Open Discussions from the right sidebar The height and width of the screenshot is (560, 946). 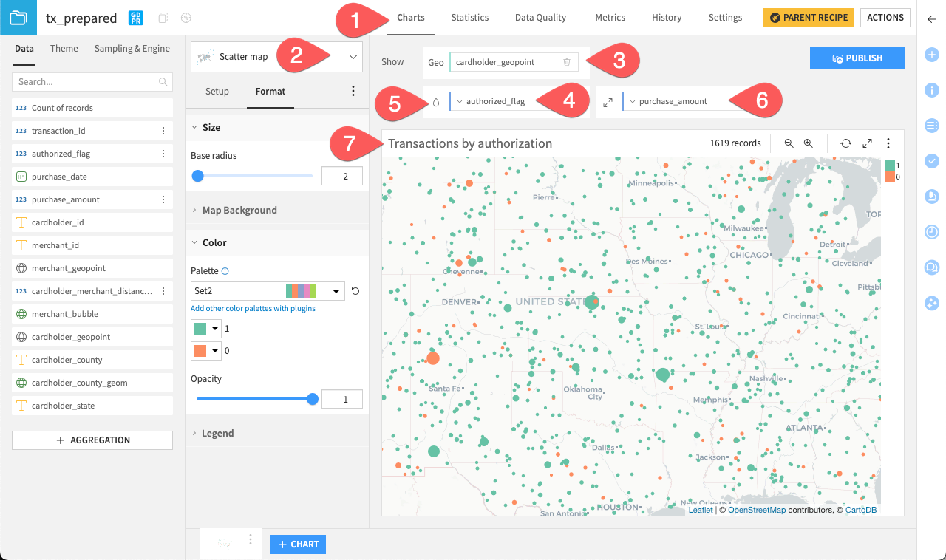click(931, 267)
